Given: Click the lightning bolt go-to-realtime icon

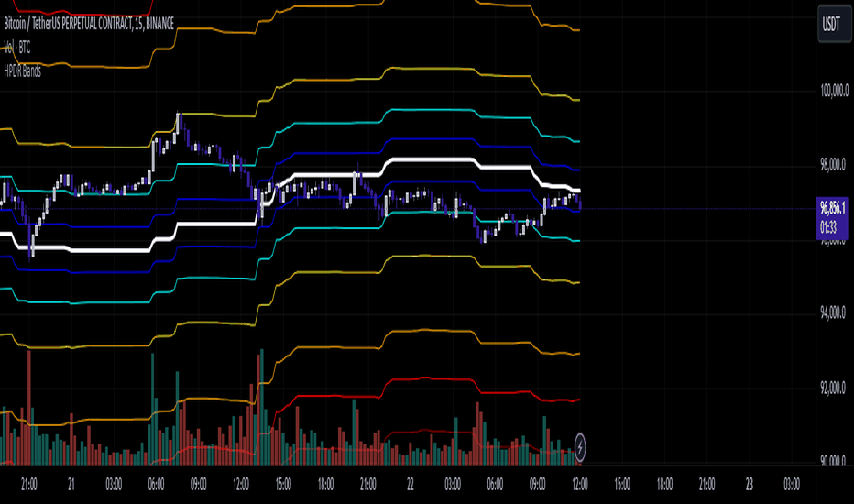Looking at the screenshot, I should (x=580, y=447).
